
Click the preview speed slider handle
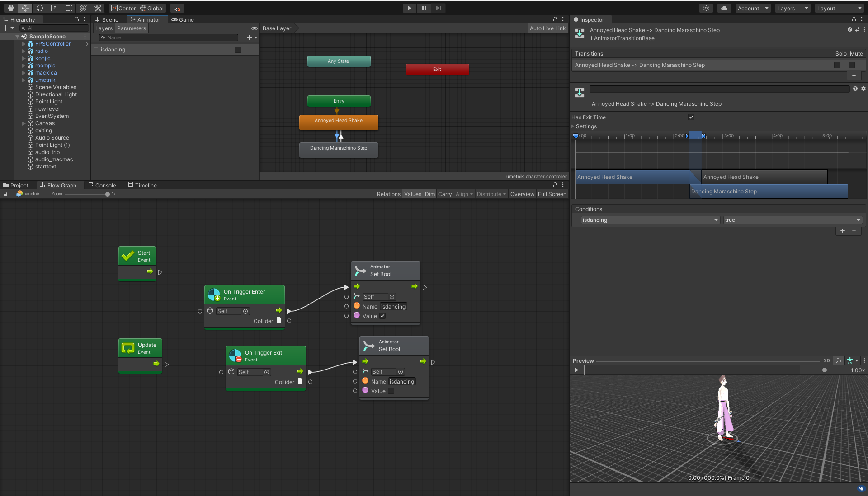(825, 370)
